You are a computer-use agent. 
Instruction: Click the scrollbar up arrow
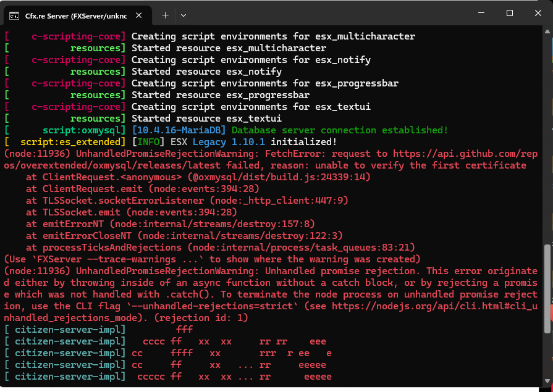(x=547, y=31)
